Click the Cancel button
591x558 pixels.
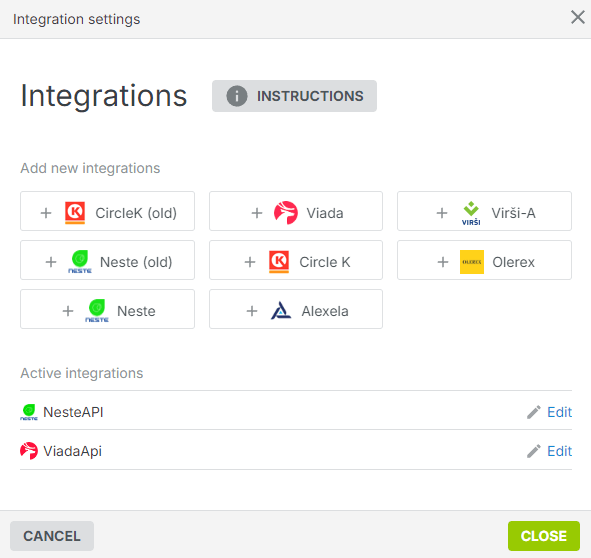click(x=52, y=536)
